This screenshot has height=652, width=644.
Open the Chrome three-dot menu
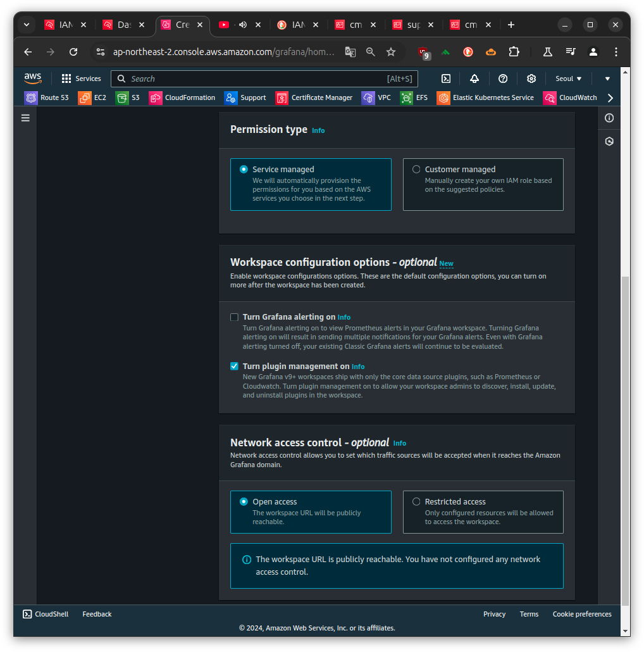(616, 52)
